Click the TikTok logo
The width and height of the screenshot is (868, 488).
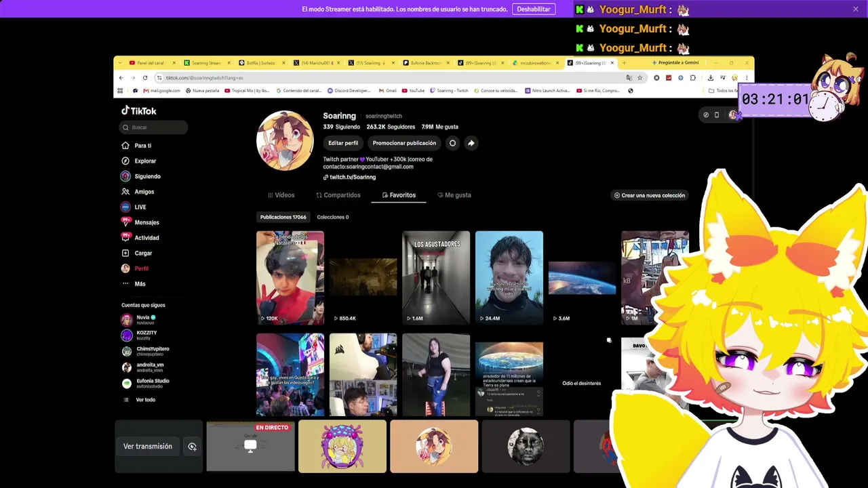(139, 110)
